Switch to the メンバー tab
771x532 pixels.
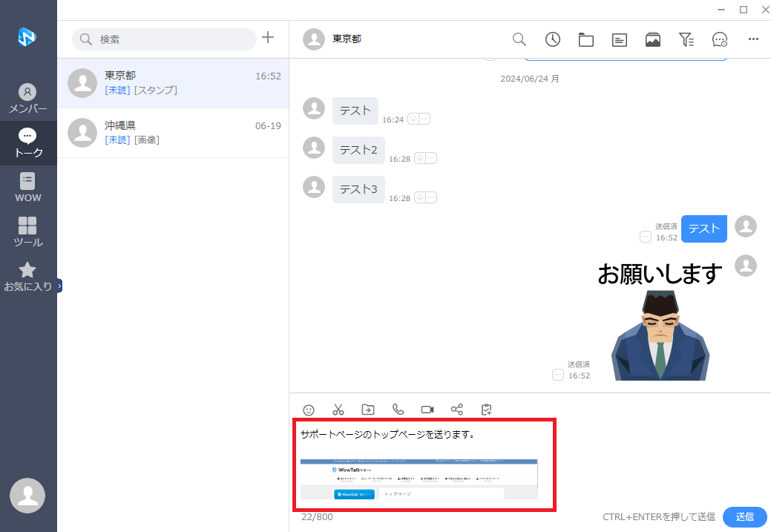[x=27, y=99]
